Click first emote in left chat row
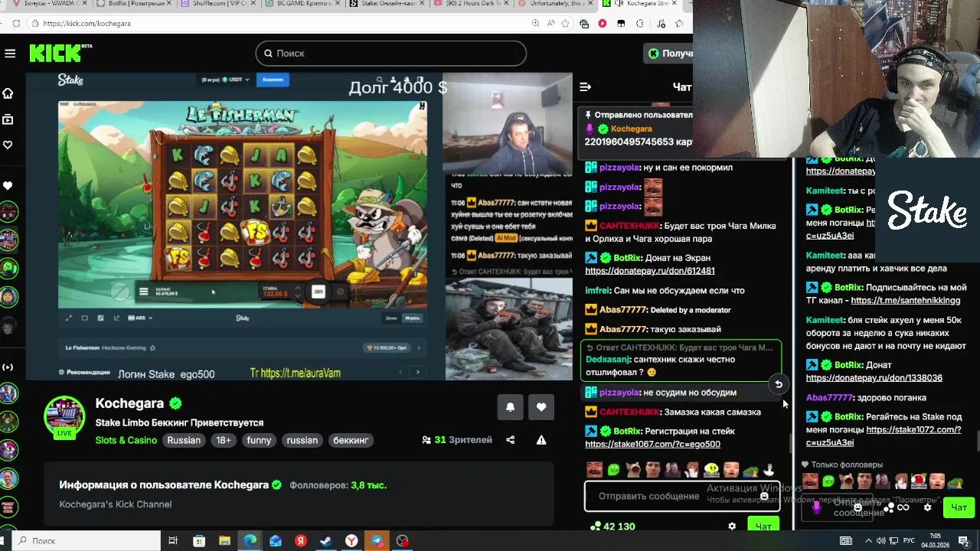 tap(594, 469)
